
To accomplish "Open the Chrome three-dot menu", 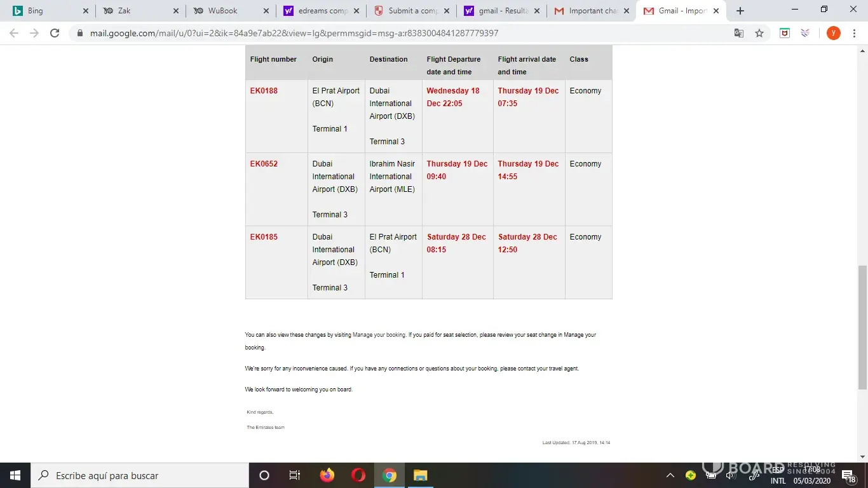I will click(854, 33).
